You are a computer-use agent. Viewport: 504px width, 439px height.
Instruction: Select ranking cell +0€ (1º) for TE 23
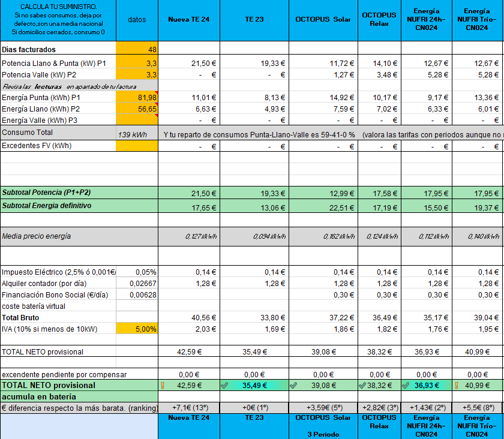tap(254, 408)
